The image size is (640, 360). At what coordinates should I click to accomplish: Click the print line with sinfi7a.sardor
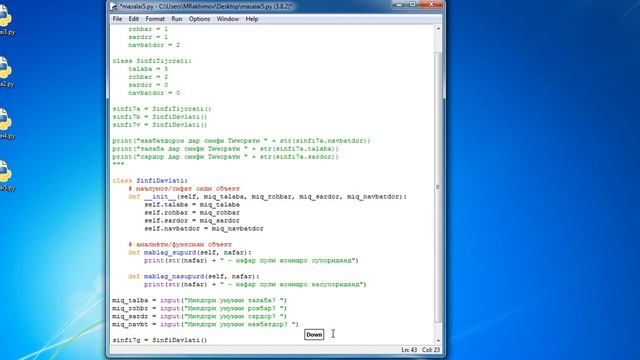(225, 157)
